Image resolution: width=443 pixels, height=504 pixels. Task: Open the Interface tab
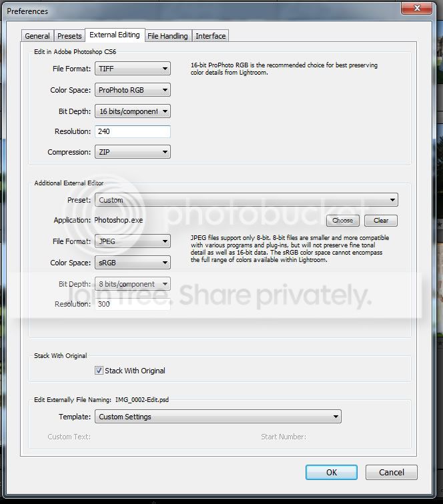[x=211, y=36]
